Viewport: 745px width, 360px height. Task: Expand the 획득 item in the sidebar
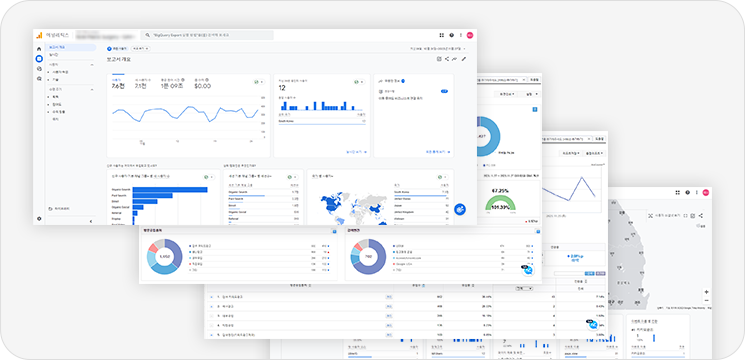[48, 96]
